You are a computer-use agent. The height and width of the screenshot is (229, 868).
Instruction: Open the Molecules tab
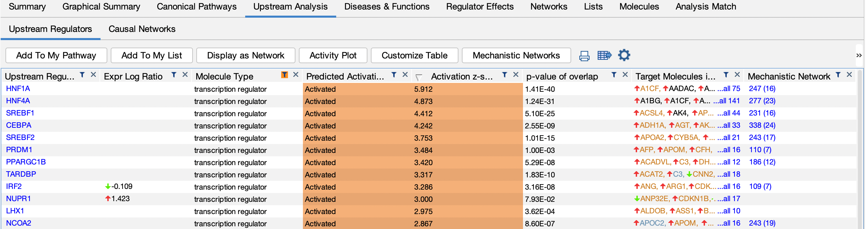click(639, 7)
